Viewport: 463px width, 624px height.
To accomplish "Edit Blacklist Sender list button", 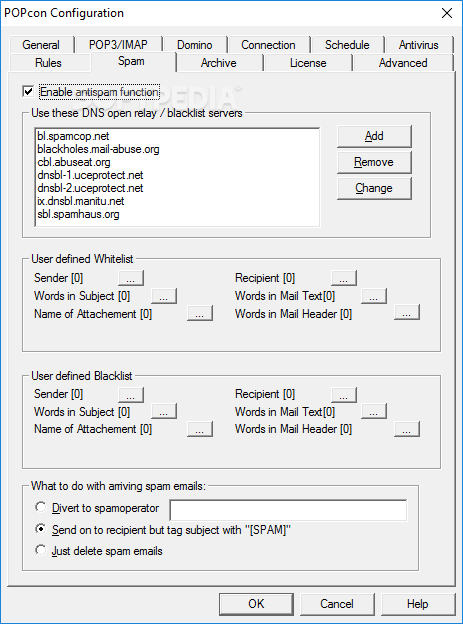I will point(131,395).
